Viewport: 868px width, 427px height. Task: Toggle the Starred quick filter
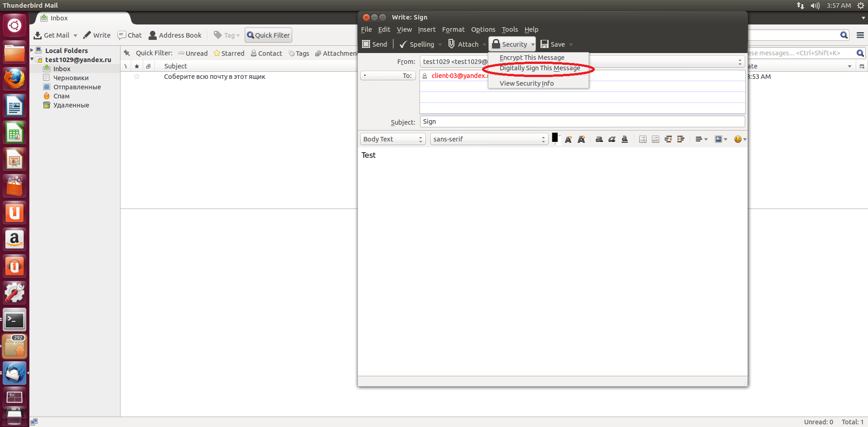pyautogui.click(x=229, y=53)
